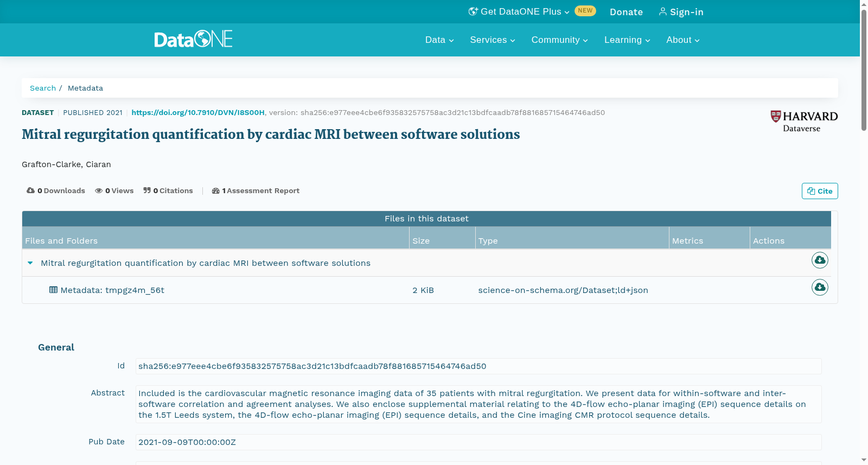The height and width of the screenshot is (465, 868).
Task: Download the whole dataset package via the cloud icon
Action: (x=820, y=260)
